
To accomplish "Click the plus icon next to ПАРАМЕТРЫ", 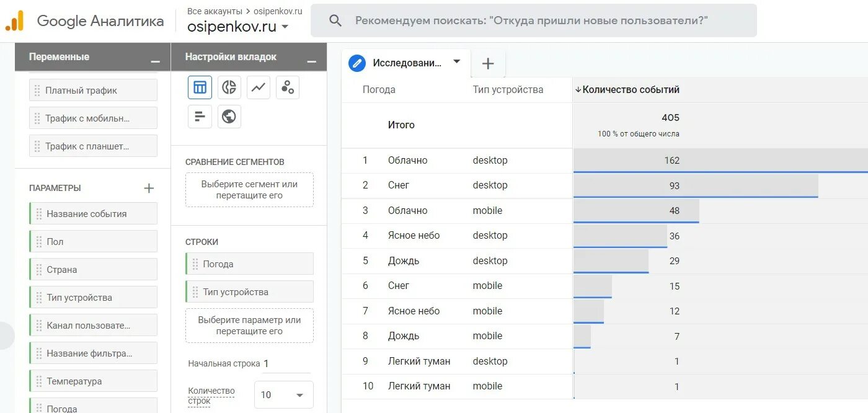I will tap(149, 188).
